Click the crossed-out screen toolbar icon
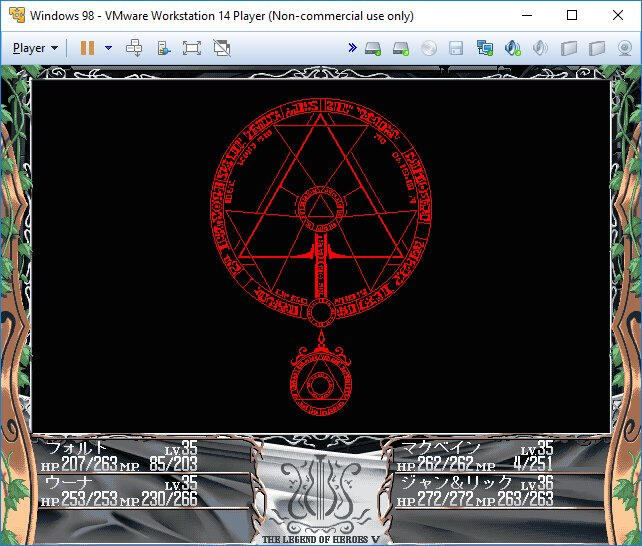The height and width of the screenshot is (546, 642). coord(221,48)
